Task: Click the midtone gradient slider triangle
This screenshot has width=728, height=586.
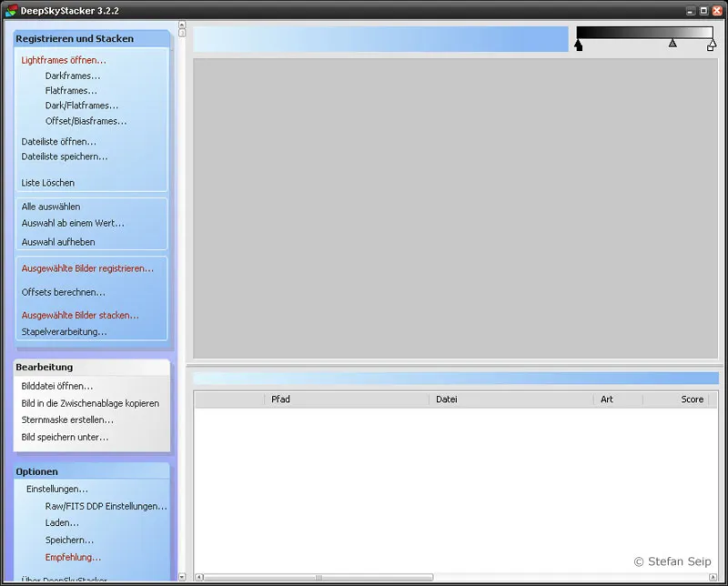Action: point(672,43)
